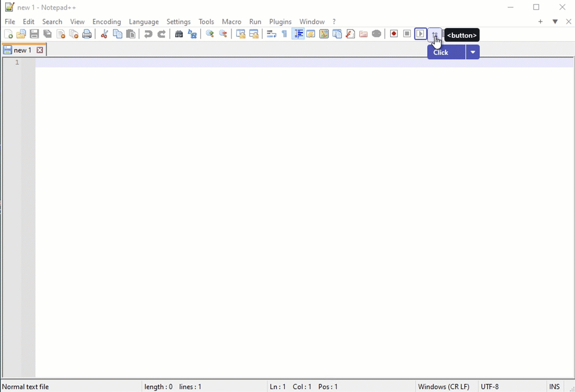Toggle INS mode in the status bar

554,386
